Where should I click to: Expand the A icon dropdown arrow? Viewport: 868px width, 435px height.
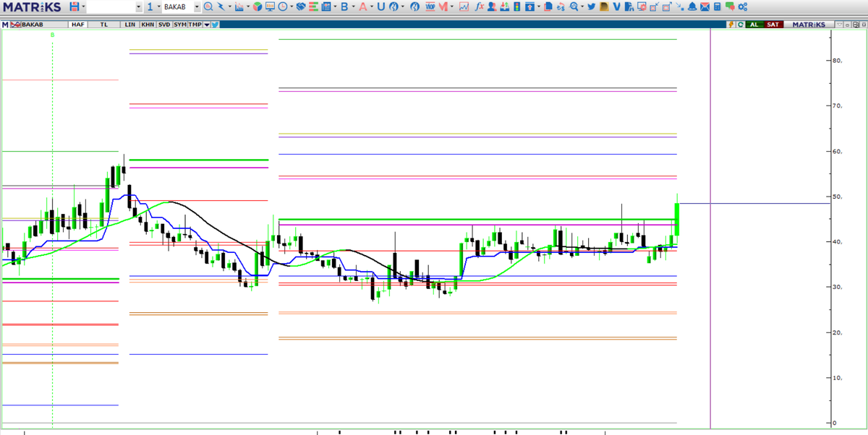tap(372, 7)
